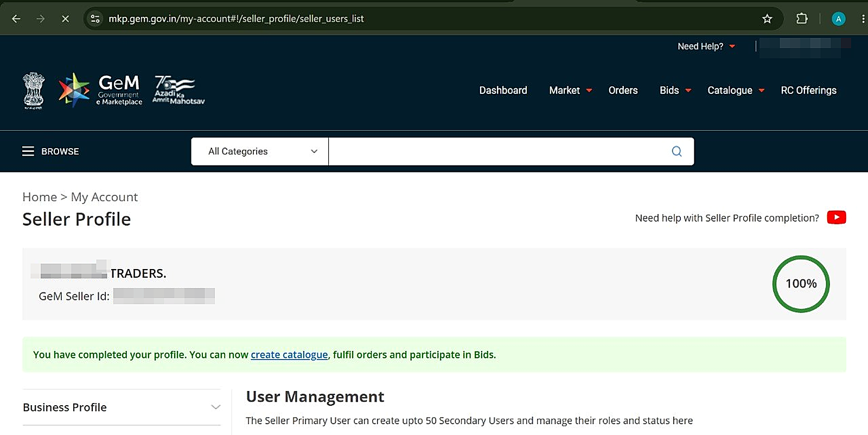Expand the Catalogue menu
The image size is (868, 435).
[736, 91]
